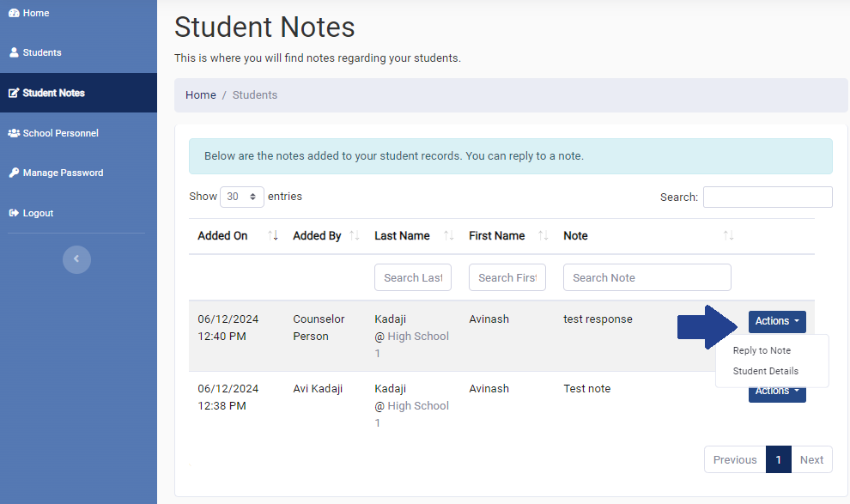850x504 pixels.
Task: Open Actions dropdown for Test note row
Action: (777, 395)
